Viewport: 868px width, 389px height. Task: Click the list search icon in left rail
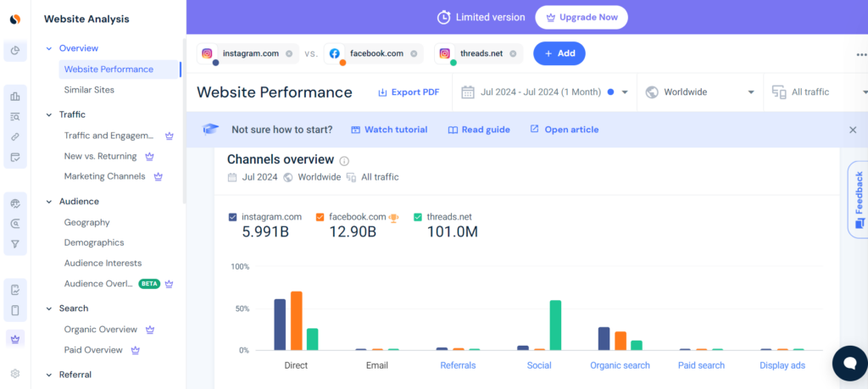[x=15, y=117]
